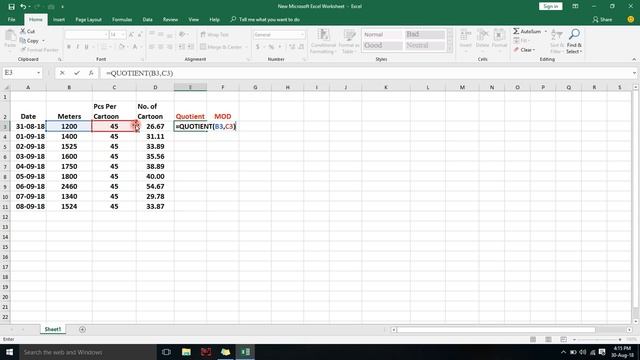This screenshot has width=640, height=360.
Task: Add a new sheet with the plus icon
Action: pos(82,329)
